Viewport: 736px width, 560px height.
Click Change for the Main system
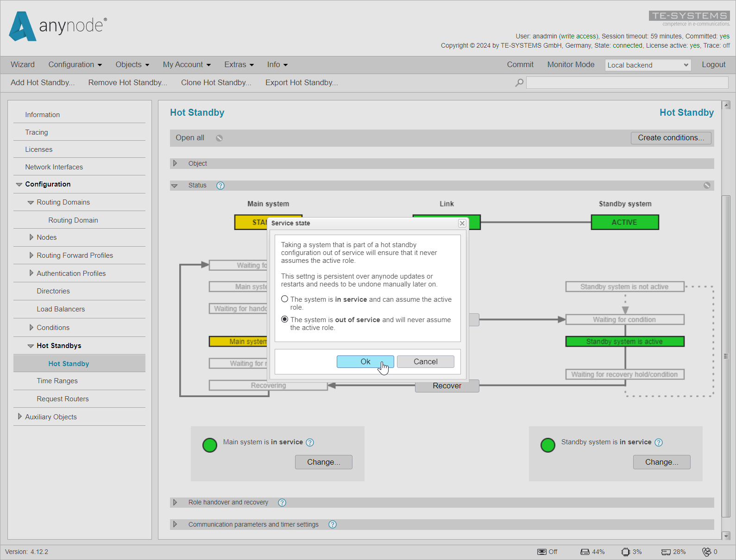coord(323,462)
